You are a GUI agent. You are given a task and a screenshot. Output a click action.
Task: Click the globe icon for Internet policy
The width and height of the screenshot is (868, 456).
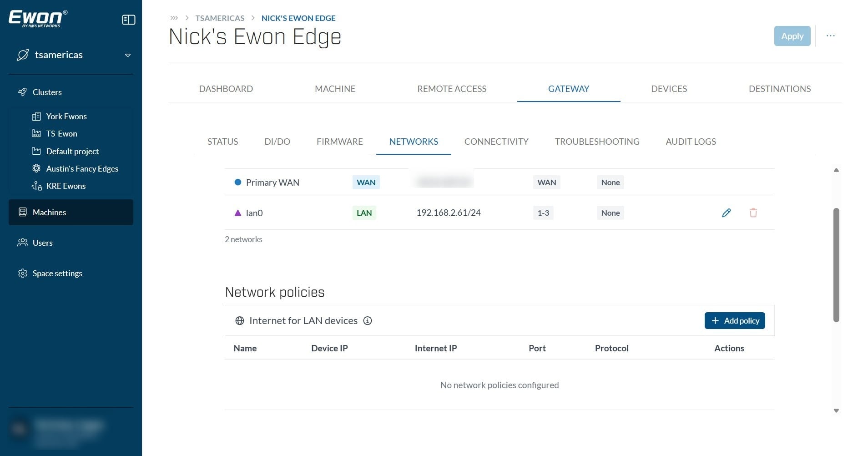click(x=240, y=320)
